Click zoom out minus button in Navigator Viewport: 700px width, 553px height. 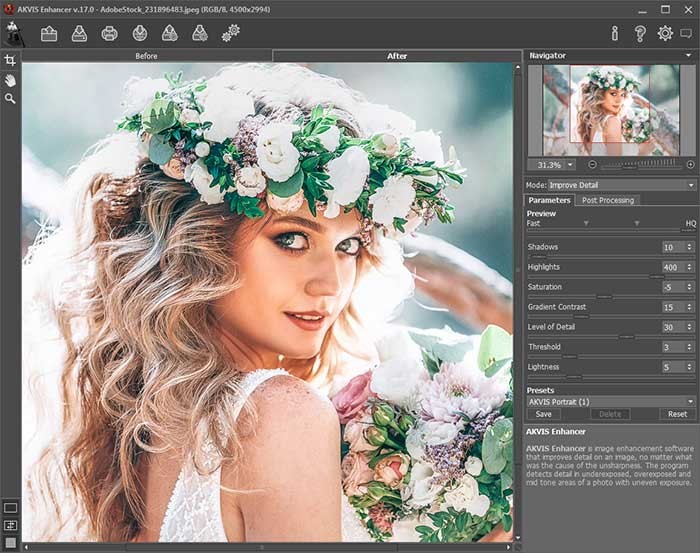592,164
